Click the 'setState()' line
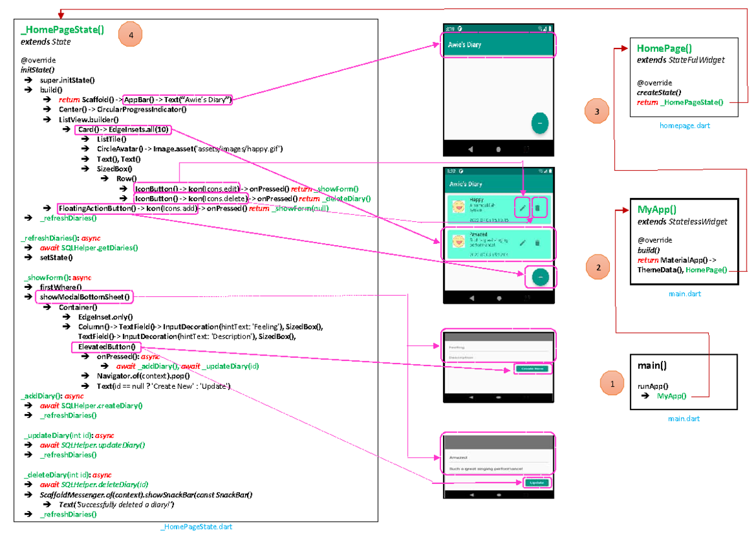Image resolution: width=756 pixels, height=535 pixels. tap(56, 257)
